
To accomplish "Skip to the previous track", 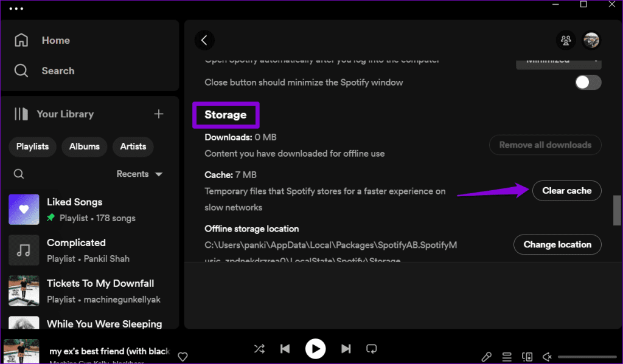I will (x=285, y=349).
